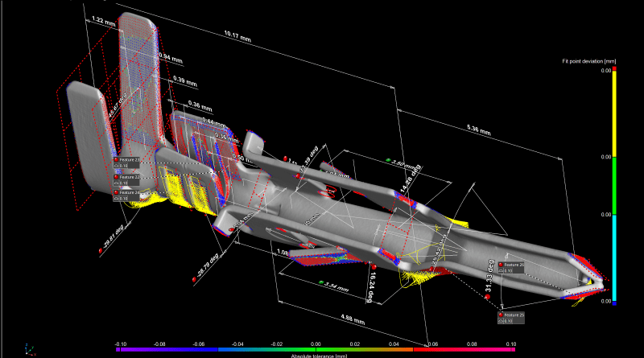The image size is (644, 358).
Task: Select the -28.79 deg angle label
Action: coord(208,266)
